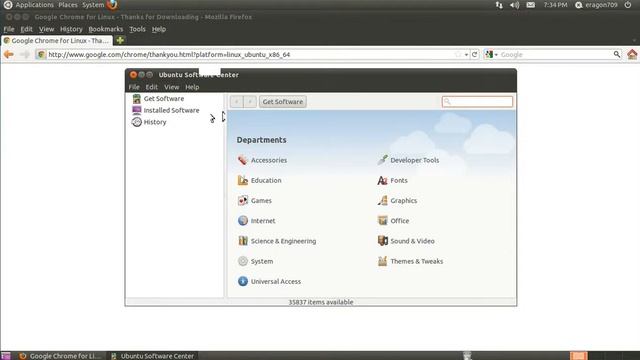Screen dimensions: 640x360
Task: Open the power session menu icon
Action: [628, 5]
